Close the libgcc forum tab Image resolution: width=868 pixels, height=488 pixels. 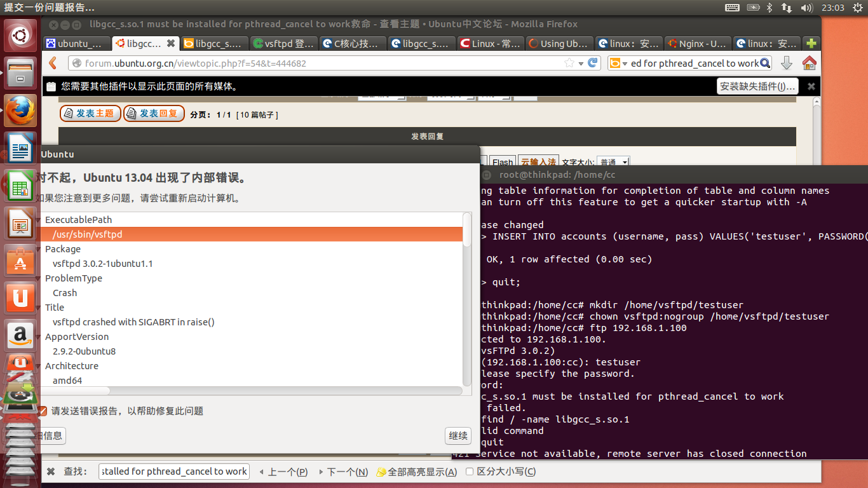click(170, 44)
